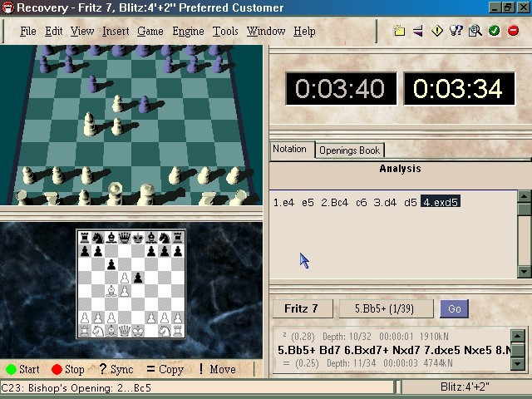Image resolution: width=532 pixels, height=399 pixels.
Task: Click the Move exclamation control
Action: pos(217,369)
